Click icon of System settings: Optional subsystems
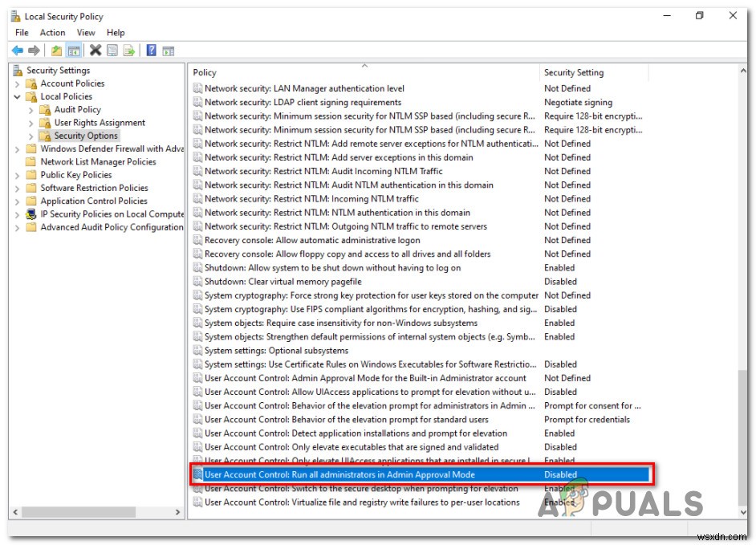 coord(197,350)
